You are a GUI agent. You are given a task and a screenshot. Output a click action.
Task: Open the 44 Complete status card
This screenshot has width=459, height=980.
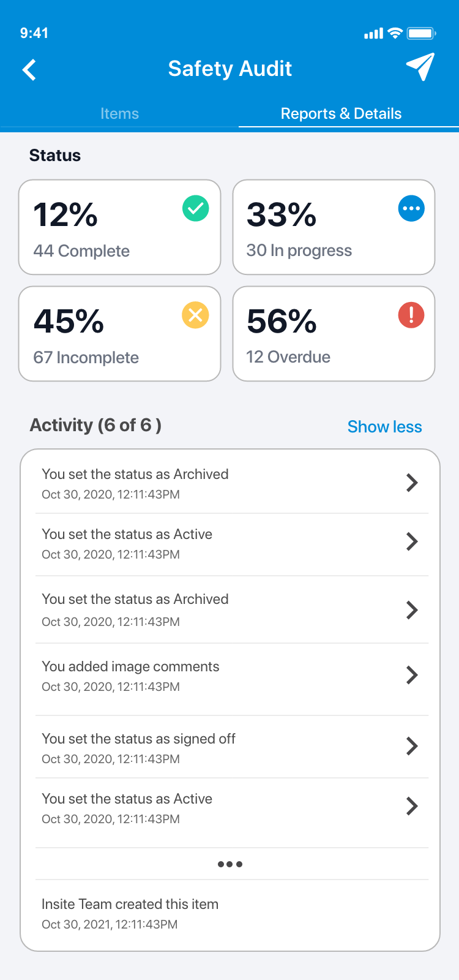click(119, 227)
